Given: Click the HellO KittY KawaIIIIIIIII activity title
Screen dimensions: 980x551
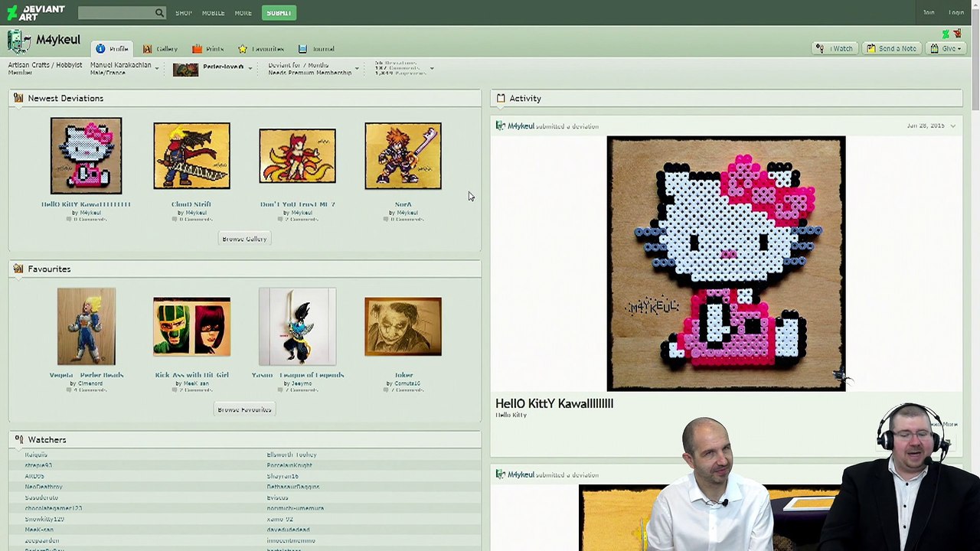Looking at the screenshot, I should [x=554, y=403].
